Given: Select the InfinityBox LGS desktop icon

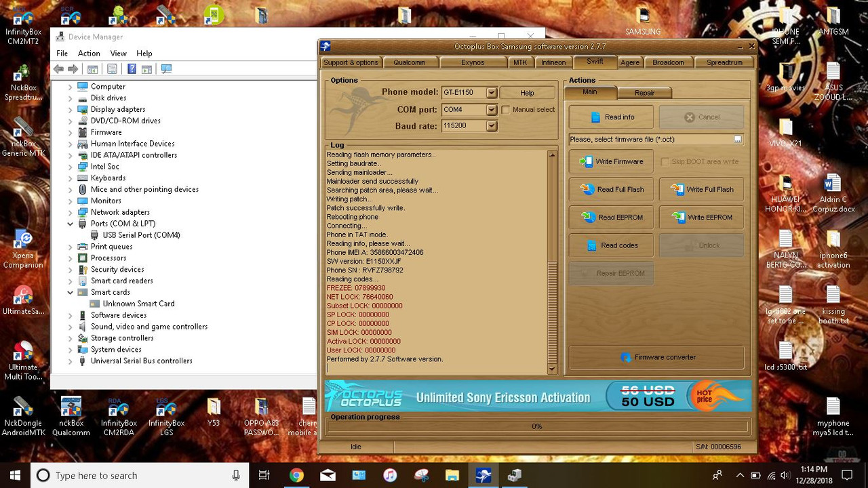Looking at the screenshot, I should pos(166,417).
